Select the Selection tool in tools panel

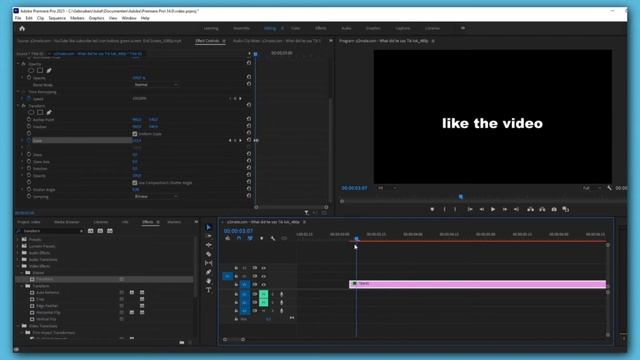pos(209,227)
